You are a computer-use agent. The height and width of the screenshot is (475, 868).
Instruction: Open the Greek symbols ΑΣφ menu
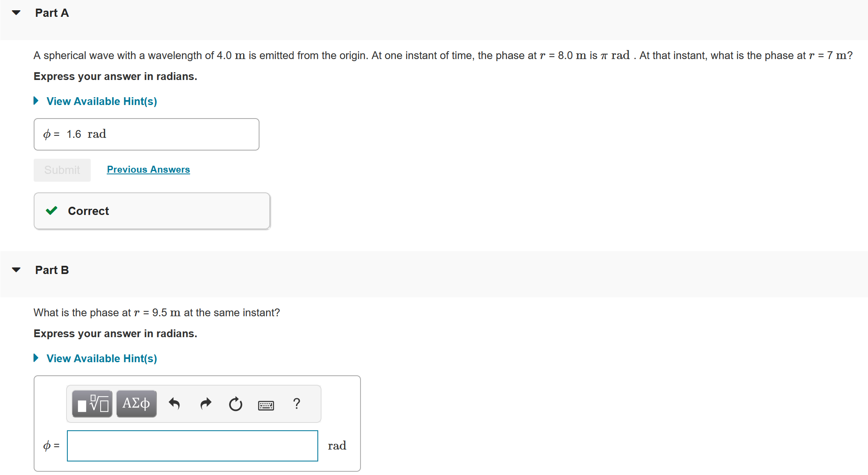click(136, 404)
